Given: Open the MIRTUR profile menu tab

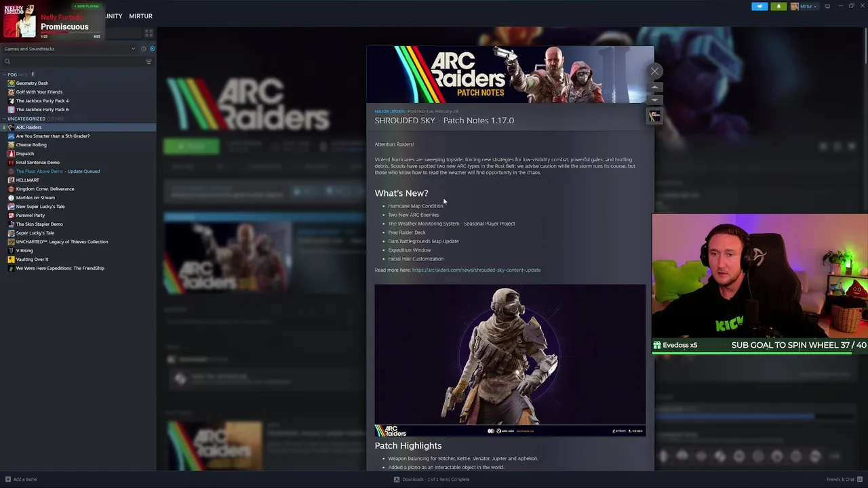Looking at the screenshot, I should click(x=140, y=16).
